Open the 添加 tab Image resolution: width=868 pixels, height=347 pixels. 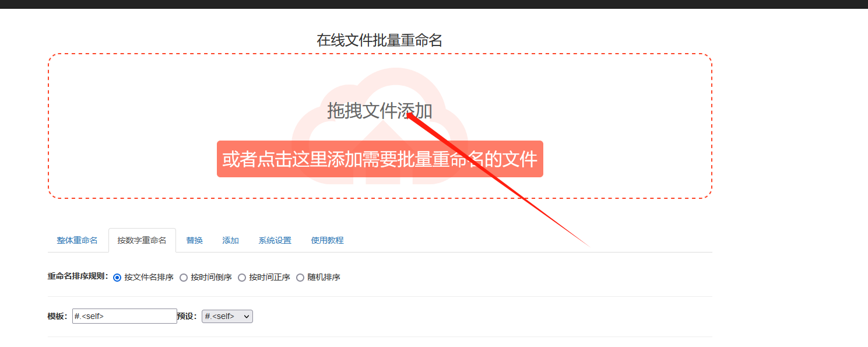(x=230, y=240)
